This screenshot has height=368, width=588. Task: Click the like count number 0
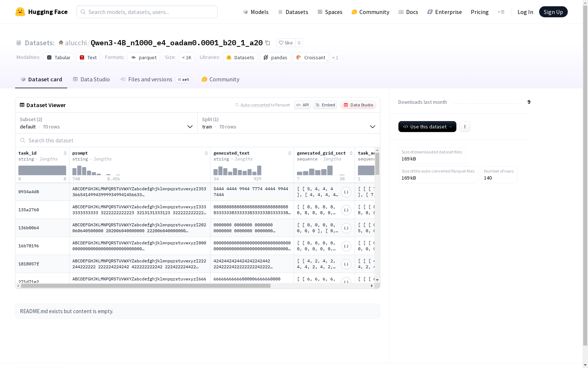(299, 43)
